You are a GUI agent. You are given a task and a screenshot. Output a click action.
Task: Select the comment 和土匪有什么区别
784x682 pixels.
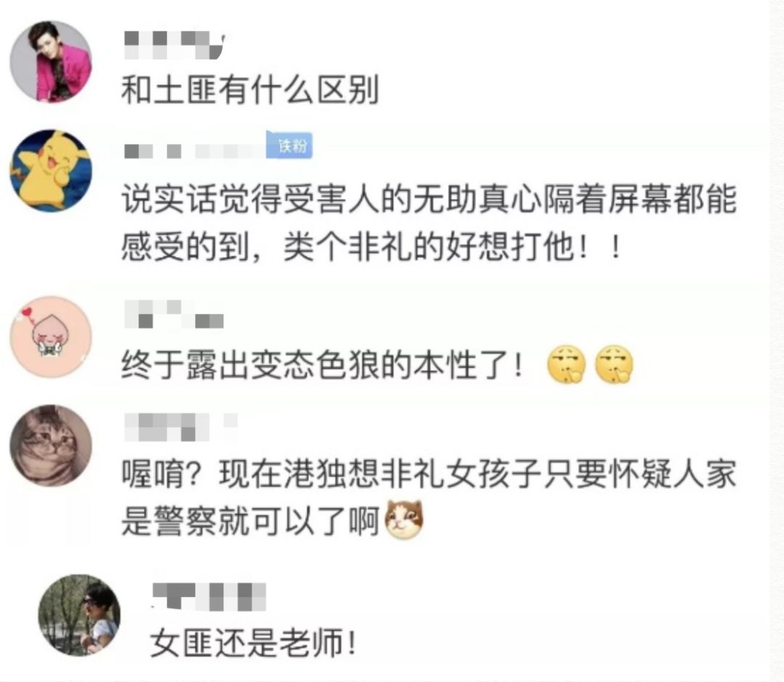coord(250,91)
